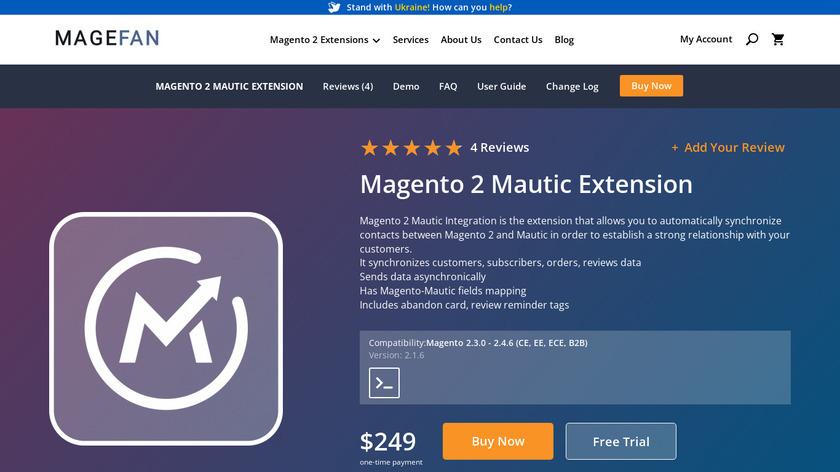
Task: Click the dove icon in top banner
Action: coord(334,7)
